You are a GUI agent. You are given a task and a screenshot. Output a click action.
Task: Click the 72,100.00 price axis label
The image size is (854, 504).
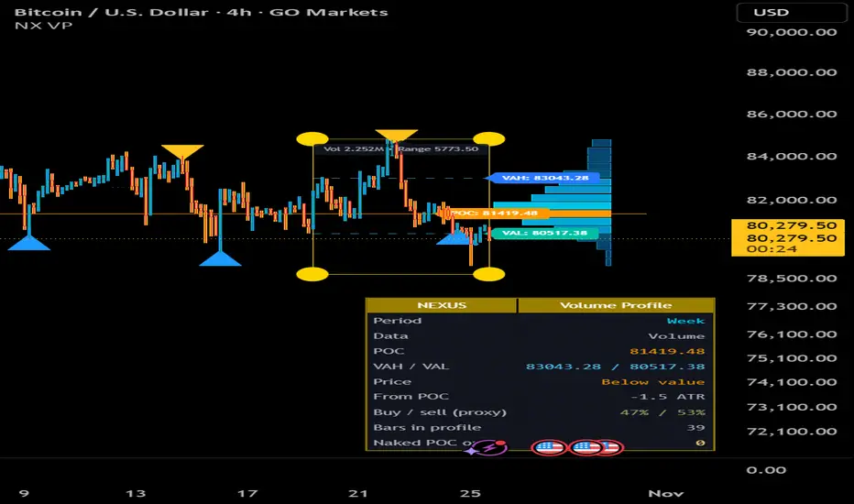tap(792, 432)
